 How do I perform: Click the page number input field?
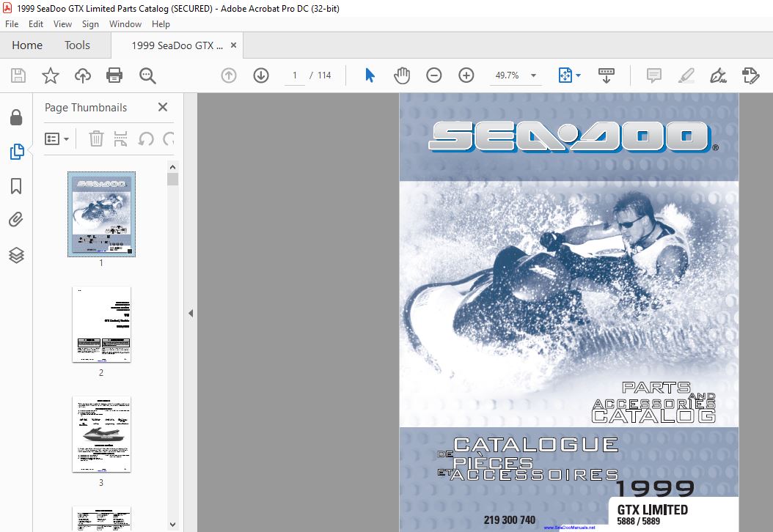click(x=295, y=75)
